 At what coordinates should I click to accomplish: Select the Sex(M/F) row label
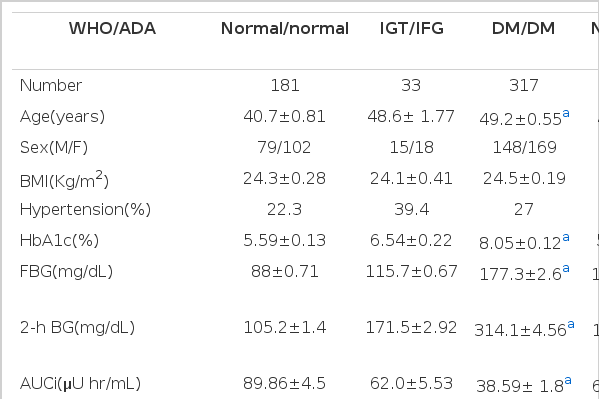point(54,148)
